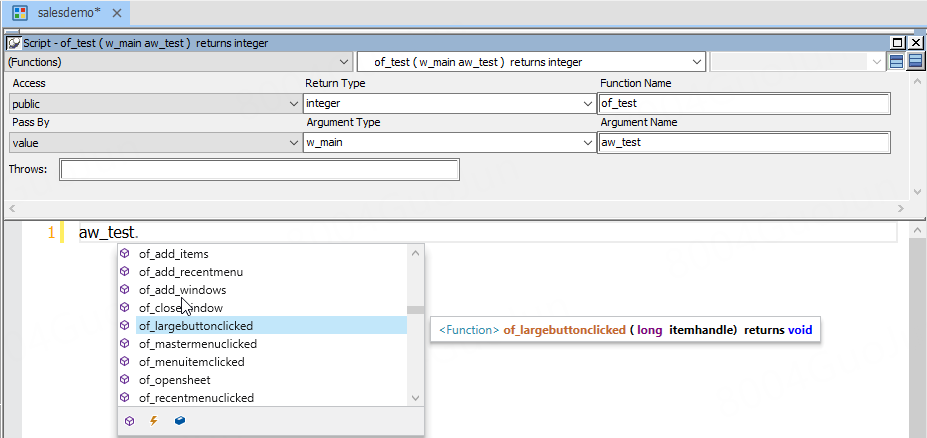
Task: Close the salesdemo tab
Action: click(117, 14)
